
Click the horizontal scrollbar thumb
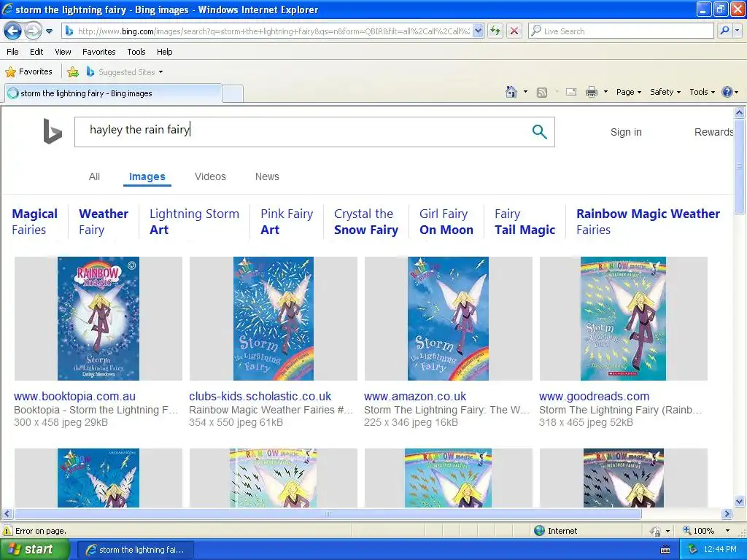pyautogui.click(x=328, y=514)
